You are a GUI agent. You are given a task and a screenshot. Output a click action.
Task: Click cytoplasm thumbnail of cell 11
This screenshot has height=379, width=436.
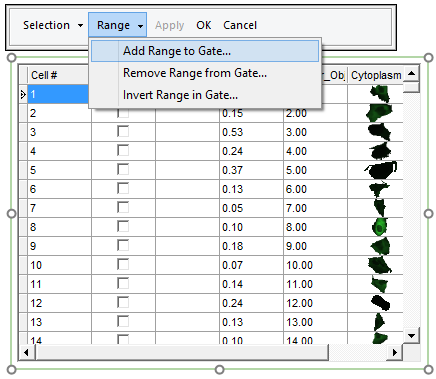[x=380, y=284]
